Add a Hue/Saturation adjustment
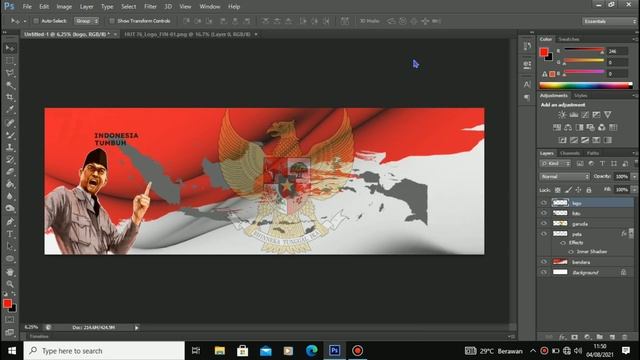This screenshot has height=360, width=640. coord(557,127)
